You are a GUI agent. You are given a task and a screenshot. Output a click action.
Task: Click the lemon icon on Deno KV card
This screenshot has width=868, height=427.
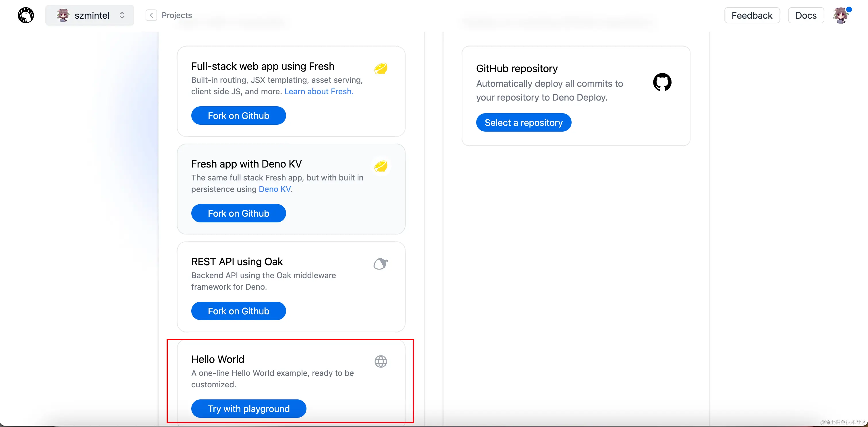point(381,166)
